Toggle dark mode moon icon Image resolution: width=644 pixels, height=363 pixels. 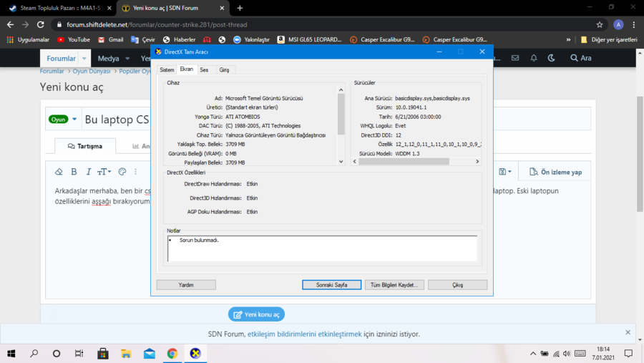tap(552, 58)
